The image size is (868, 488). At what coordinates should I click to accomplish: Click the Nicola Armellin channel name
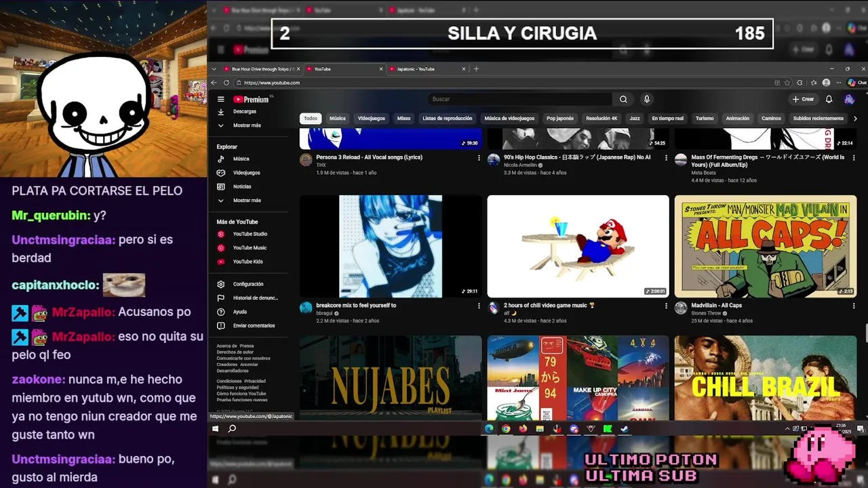tap(520, 165)
